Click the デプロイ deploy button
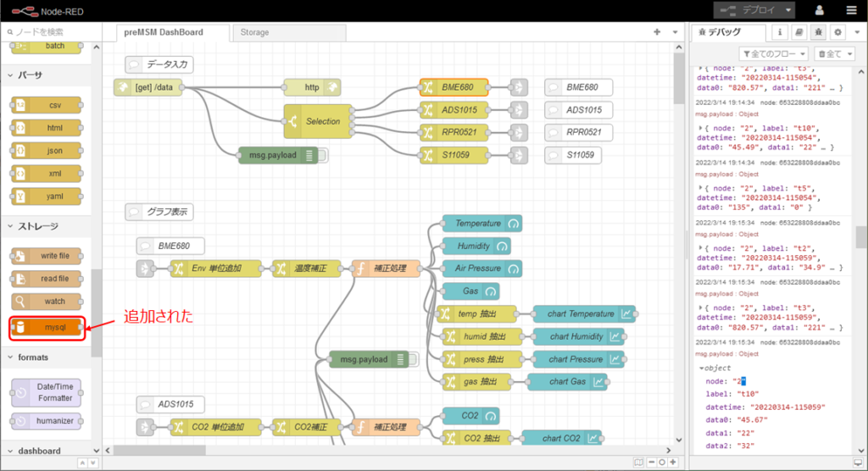The image size is (868, 471). coord(748,10)
